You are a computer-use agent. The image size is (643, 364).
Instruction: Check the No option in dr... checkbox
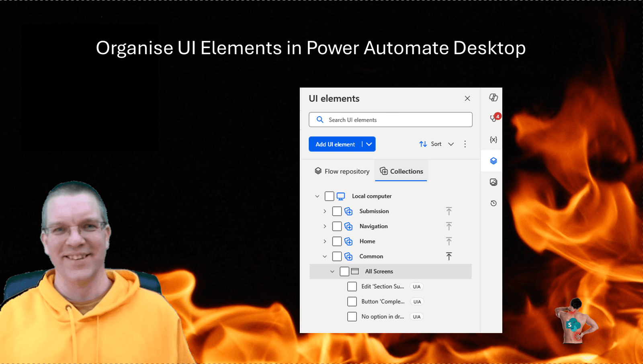(352, 317)
